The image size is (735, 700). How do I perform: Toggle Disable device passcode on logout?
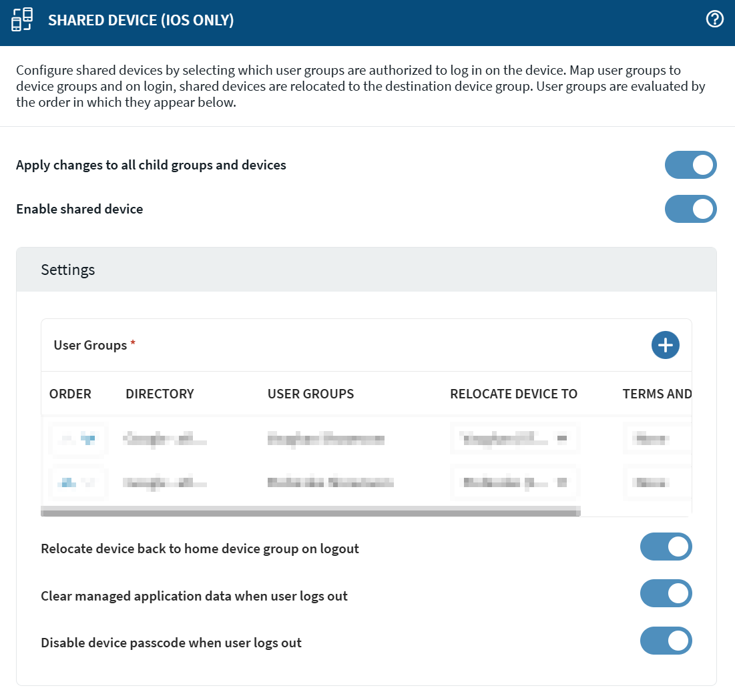coord(666,641)
